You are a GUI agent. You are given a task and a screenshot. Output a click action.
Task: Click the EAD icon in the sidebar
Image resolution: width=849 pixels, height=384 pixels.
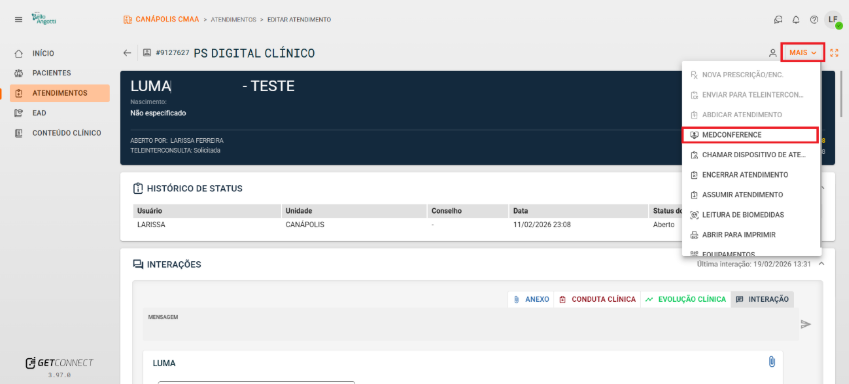click(x=19, y=113)
